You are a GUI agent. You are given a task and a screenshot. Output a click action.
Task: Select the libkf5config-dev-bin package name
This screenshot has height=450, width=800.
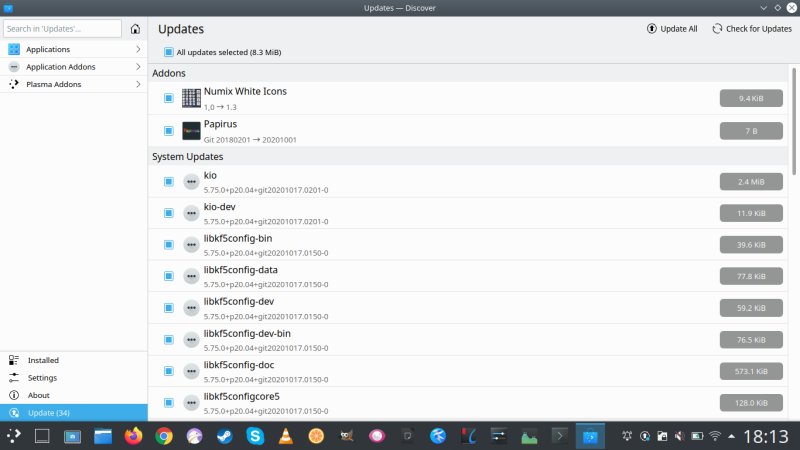pos(247,333)
